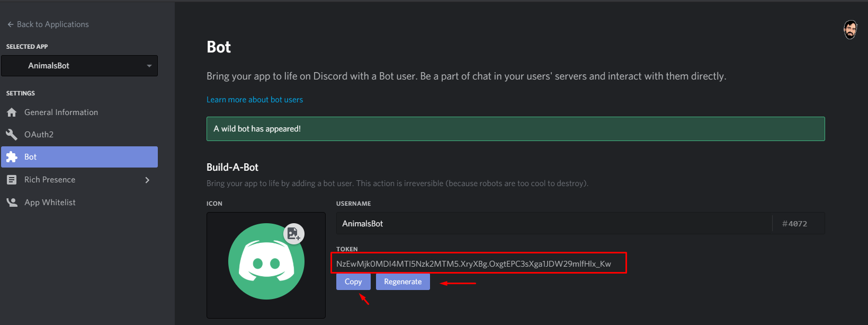Click the Bot page heading
The width and height of the screenshot is (868, 325).
[219, 47]
